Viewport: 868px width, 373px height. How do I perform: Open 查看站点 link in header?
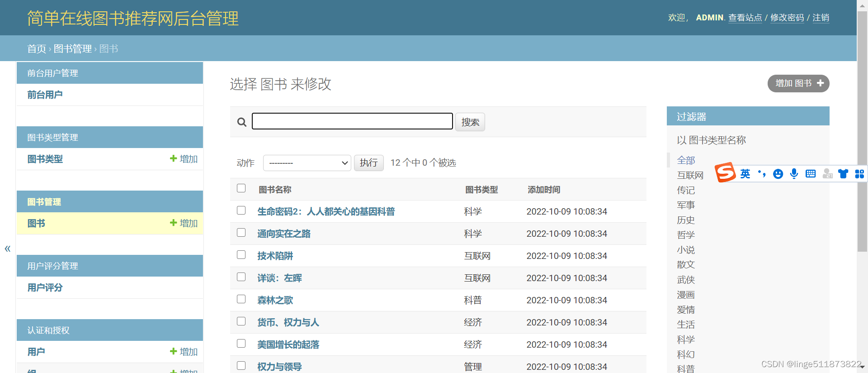745,18
